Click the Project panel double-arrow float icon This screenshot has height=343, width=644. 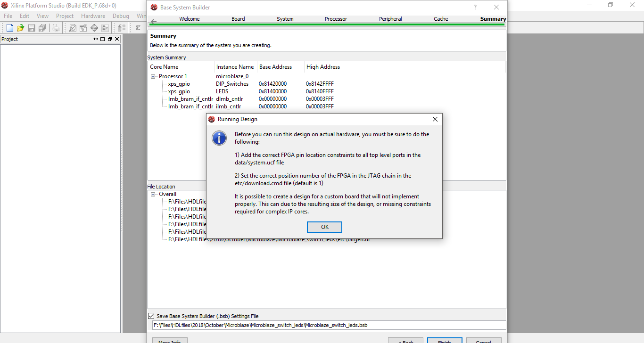pos(96,39)
